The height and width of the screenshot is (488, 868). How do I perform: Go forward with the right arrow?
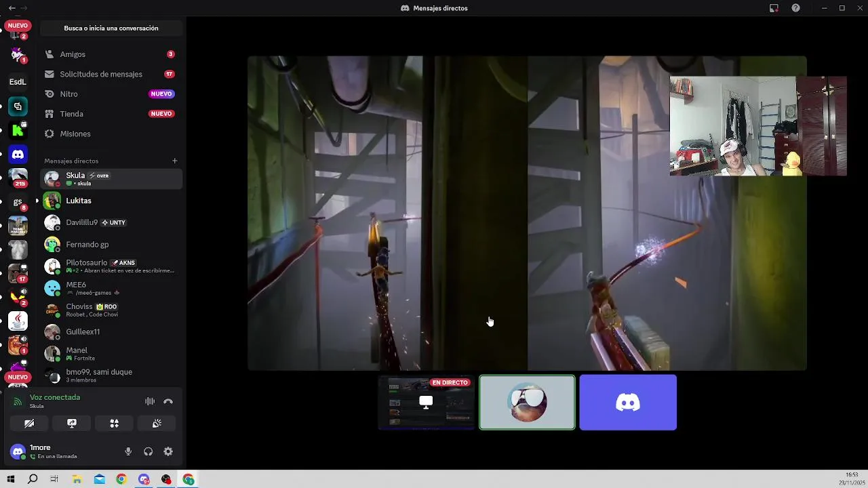pyautogui.click(x=24, y=8)
